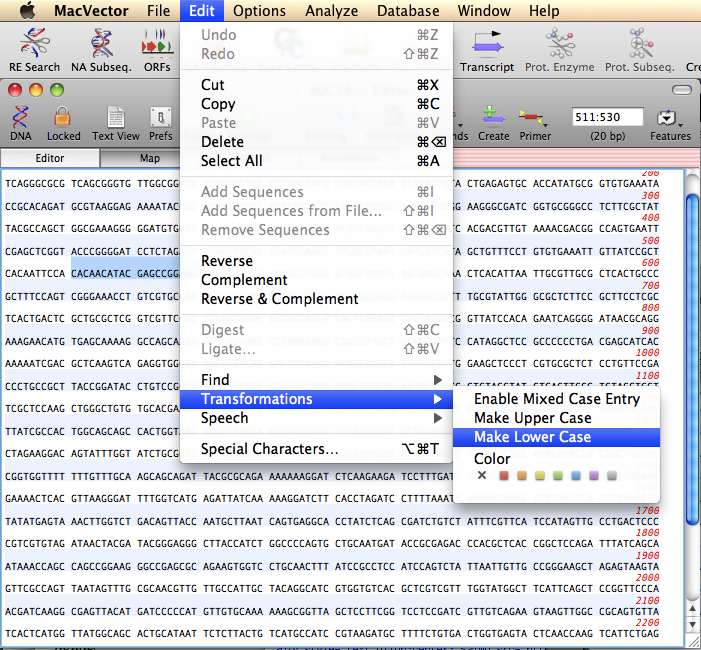The image size is (701, 650).
Task: Switch to the Map tab
Action: point(149,158)
